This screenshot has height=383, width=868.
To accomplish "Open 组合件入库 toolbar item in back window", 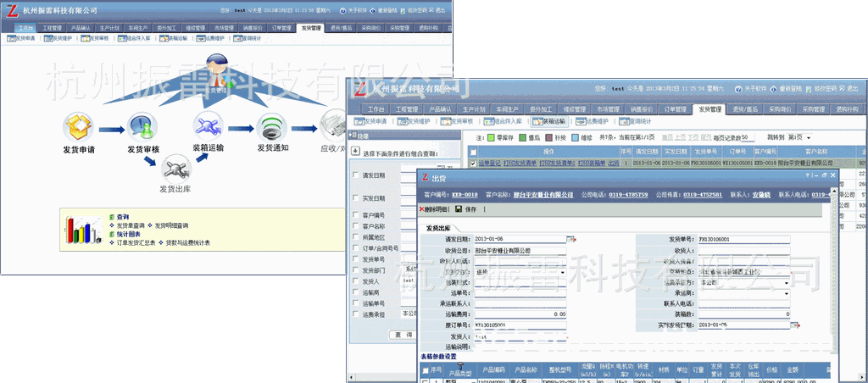I will tap(135, 39).
